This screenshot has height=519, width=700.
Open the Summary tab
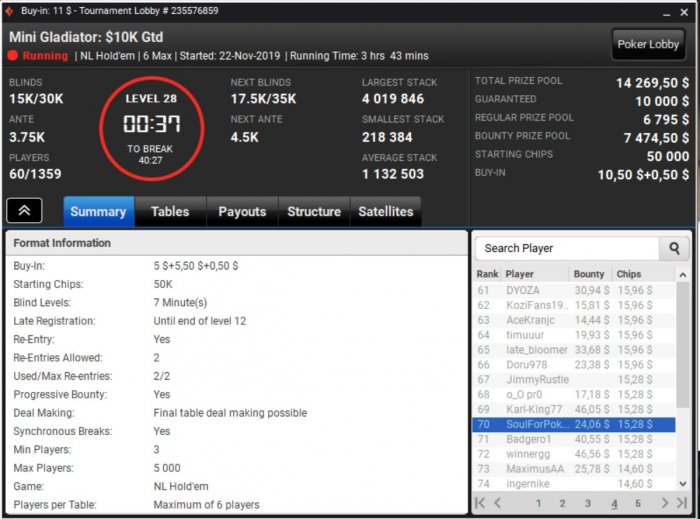tap(98, 212)
